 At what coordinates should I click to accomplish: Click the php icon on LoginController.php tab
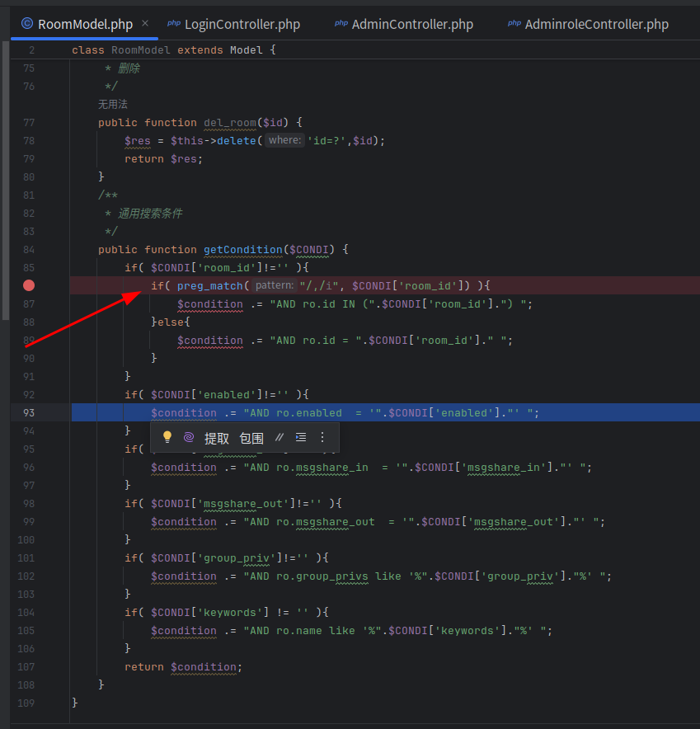(174, 23)
